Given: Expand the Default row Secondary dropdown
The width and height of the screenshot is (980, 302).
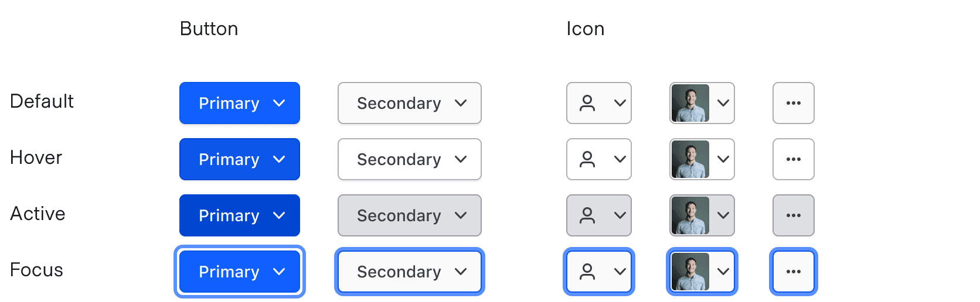Looking at the screenshot, I should pyautogui.click(x=409, y=103).
